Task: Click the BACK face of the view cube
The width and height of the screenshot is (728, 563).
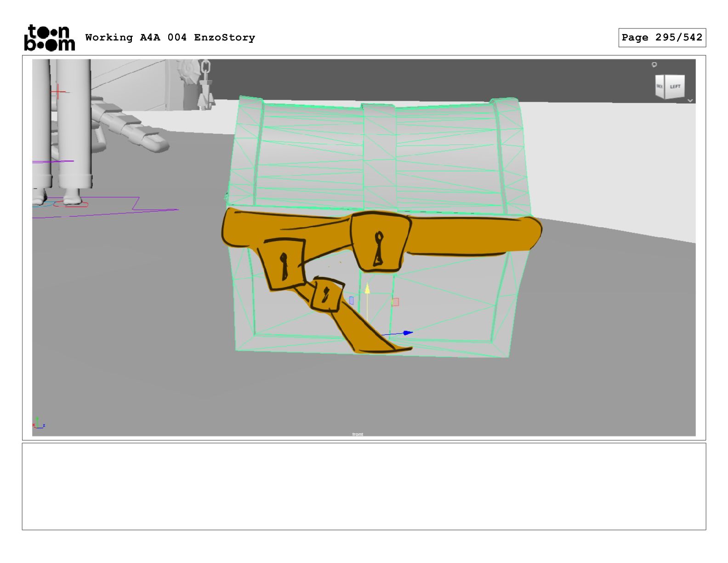Action: coord(660,86)
